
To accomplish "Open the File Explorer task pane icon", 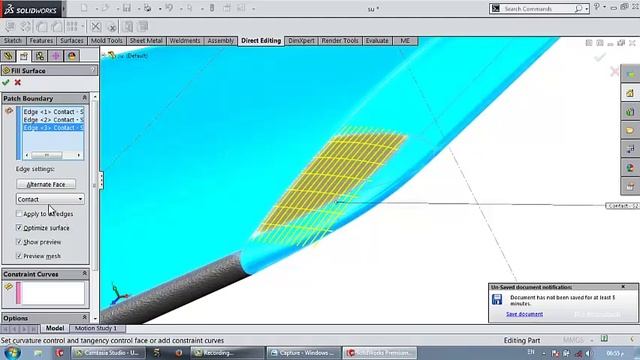I will click(630, 131).
